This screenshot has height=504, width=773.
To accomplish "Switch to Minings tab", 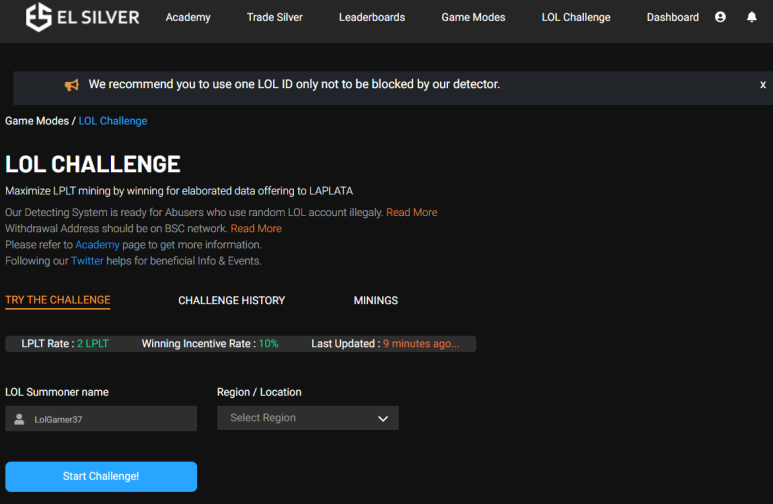I will point(376,301).
